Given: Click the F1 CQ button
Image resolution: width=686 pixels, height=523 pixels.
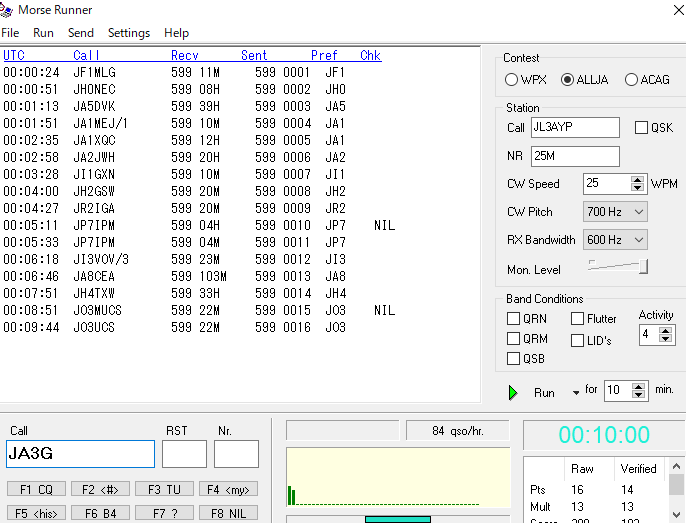Looking at the screenshot, I should pyautogui.click(x=36, y=489).
